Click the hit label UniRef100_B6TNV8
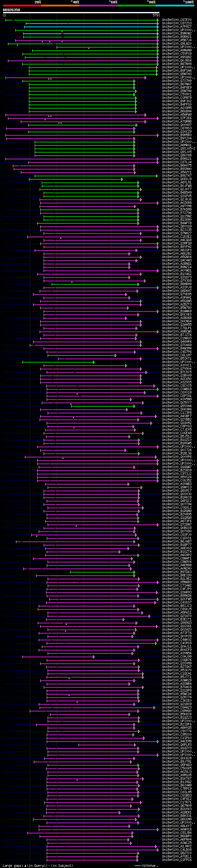This screenshot has width=197, height=868. pyautogui.click(x=176, y=64)
